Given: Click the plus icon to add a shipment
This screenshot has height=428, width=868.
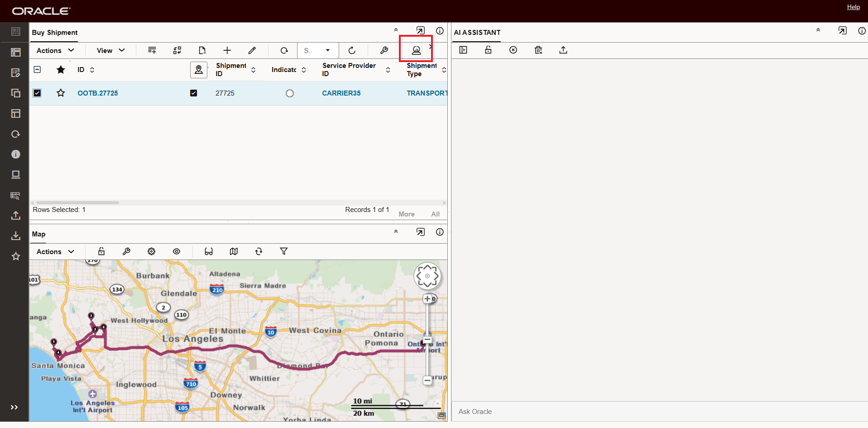Looking at the screenshot, I should pyautogui.click(x=227, y=50).
